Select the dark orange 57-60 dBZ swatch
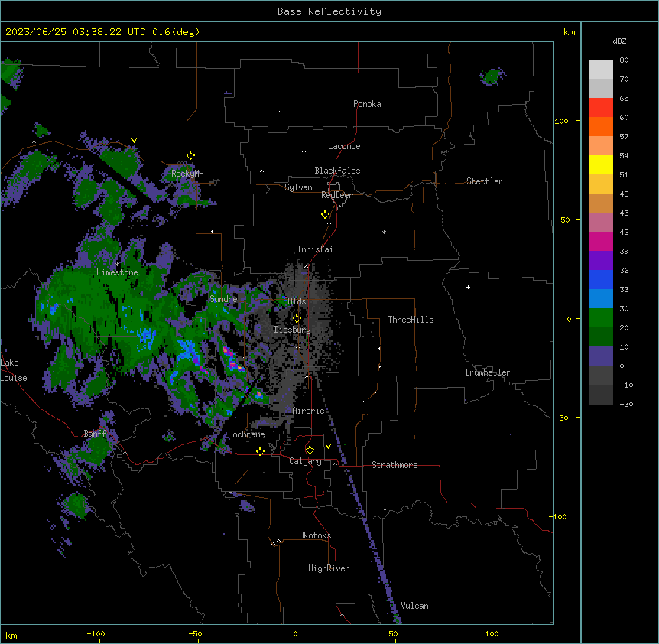 (601, 126)
